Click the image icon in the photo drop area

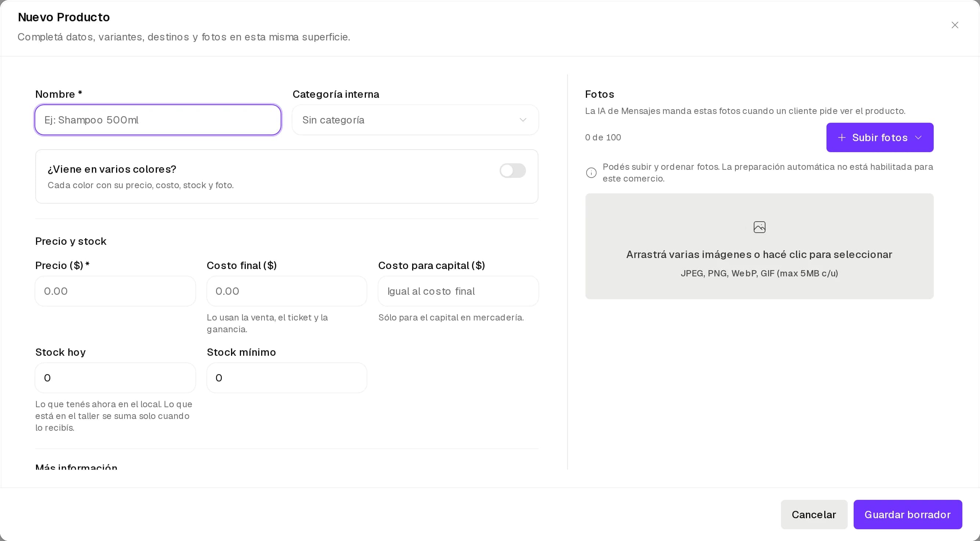759,227
